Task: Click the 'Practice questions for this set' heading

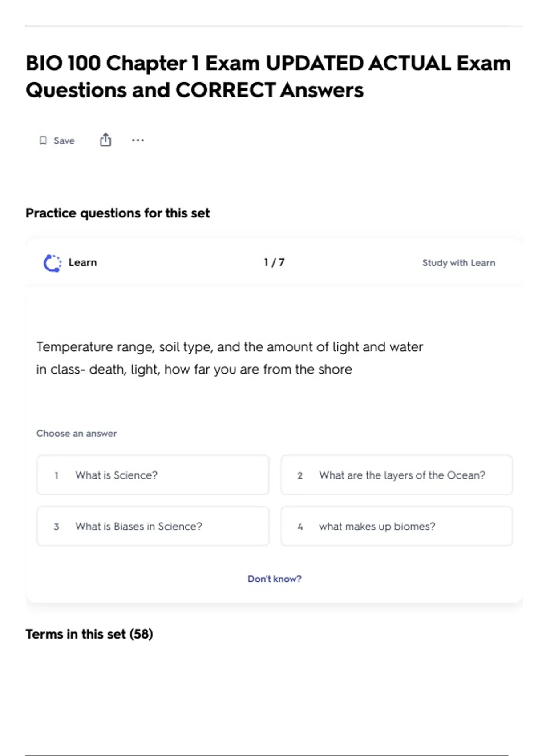Action: coord(117,213)
